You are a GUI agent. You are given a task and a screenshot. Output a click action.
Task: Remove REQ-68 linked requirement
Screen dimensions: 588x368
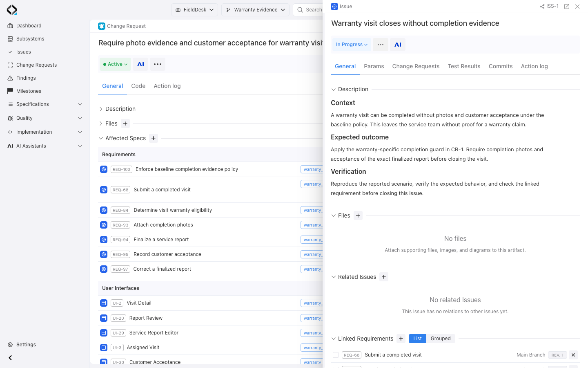coord(573,355)
